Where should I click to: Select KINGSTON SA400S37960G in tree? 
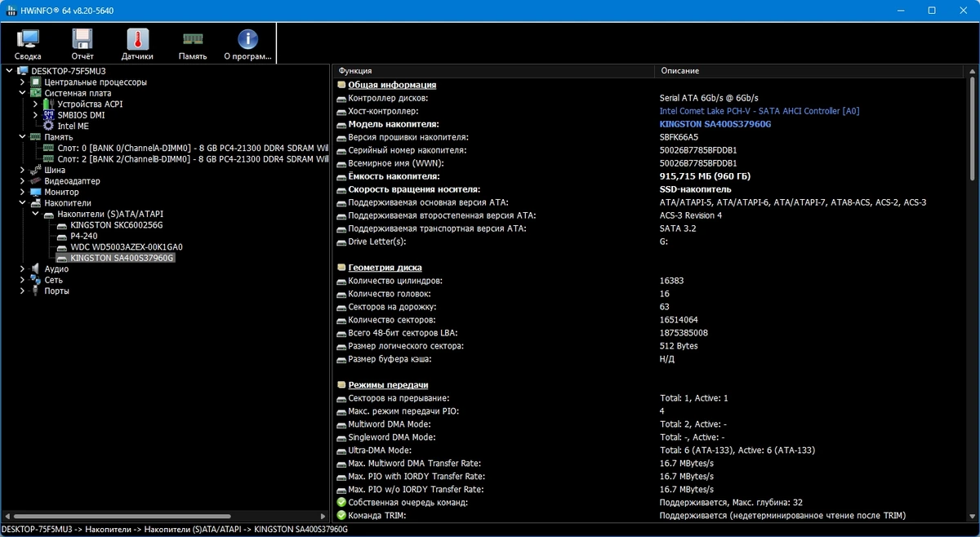(x=122, y=258)
